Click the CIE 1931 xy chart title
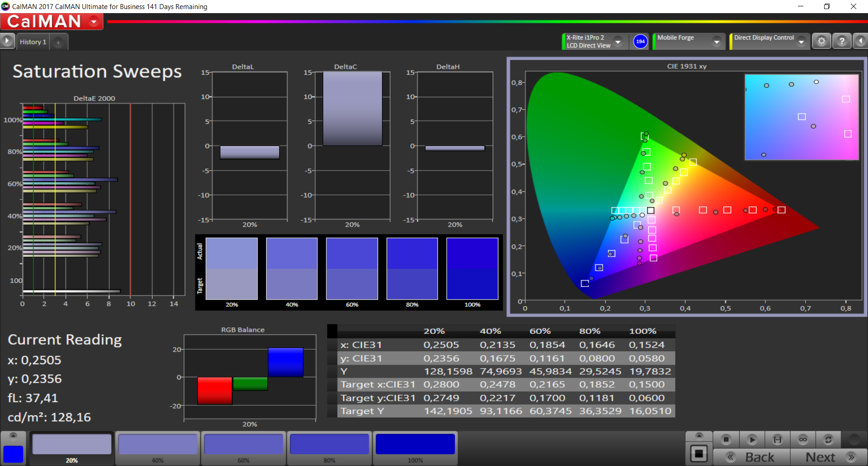The height and width of the screenshot is (466, 868). 687,67
